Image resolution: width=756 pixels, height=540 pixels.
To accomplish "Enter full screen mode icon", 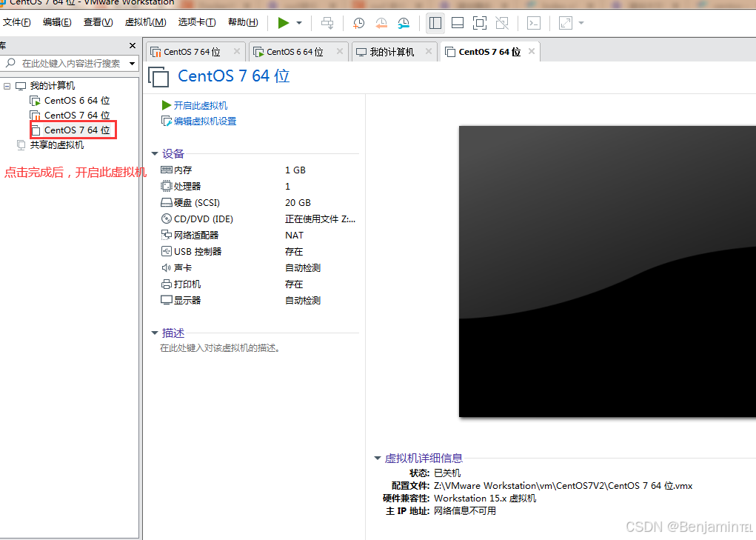I will [x=480, y=23].
